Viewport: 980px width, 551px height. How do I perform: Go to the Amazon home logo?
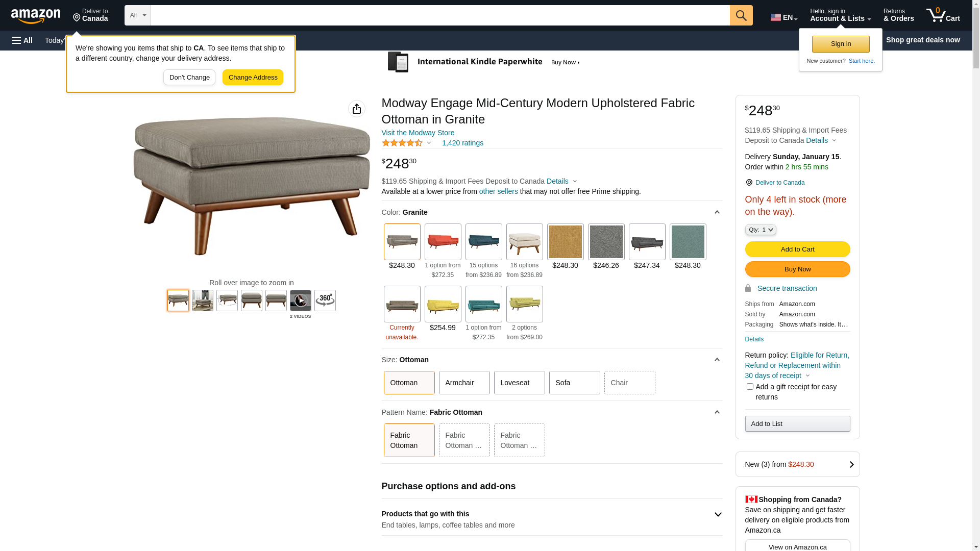(x=36, y=16)
